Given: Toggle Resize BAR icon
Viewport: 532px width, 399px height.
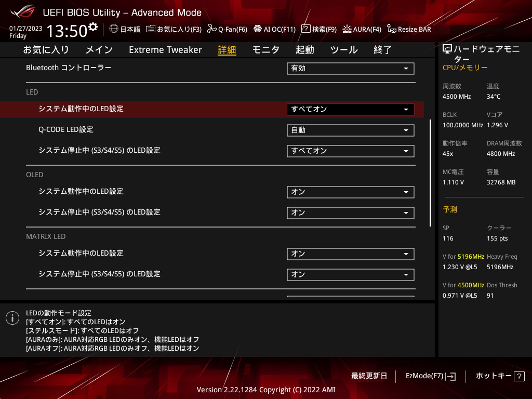Looking at the screenshot, I should point(392,29).
